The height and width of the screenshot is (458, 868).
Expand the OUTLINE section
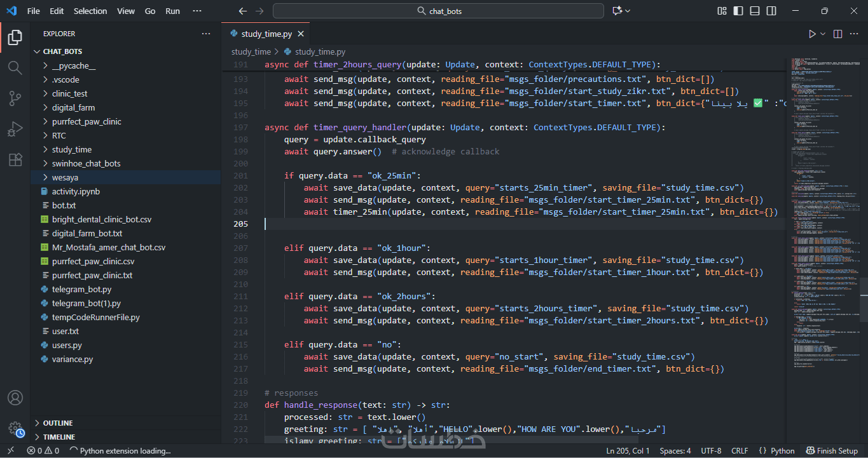click(57, 423)
